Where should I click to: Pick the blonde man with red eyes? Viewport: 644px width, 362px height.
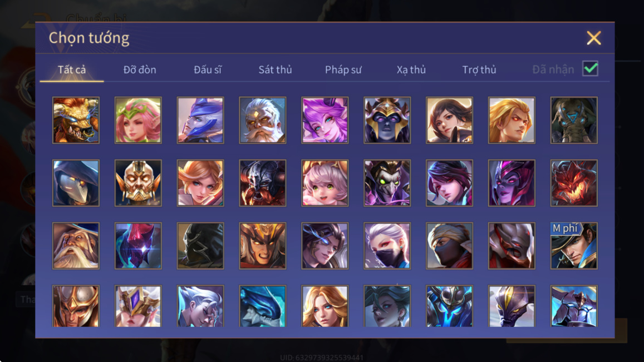tap(512, 120)
